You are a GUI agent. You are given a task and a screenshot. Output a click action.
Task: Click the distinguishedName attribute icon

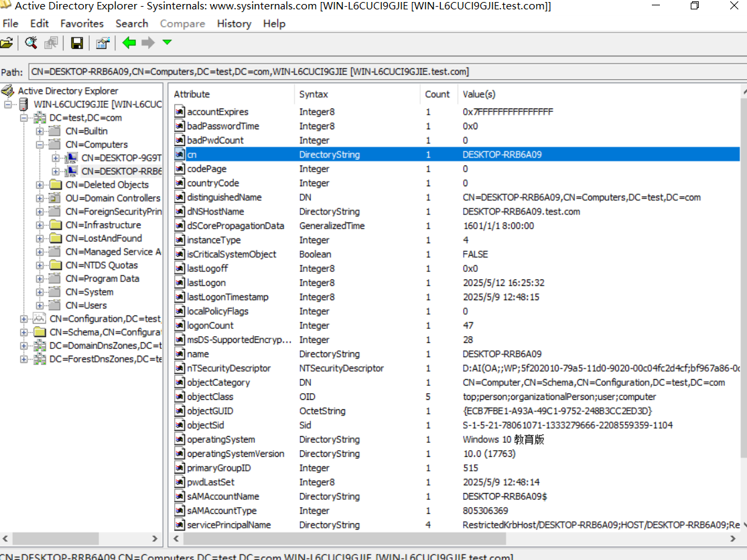180,197
